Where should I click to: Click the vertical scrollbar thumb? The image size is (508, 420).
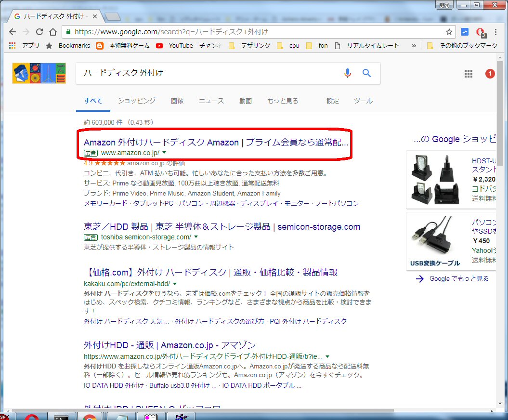point(500,113)
